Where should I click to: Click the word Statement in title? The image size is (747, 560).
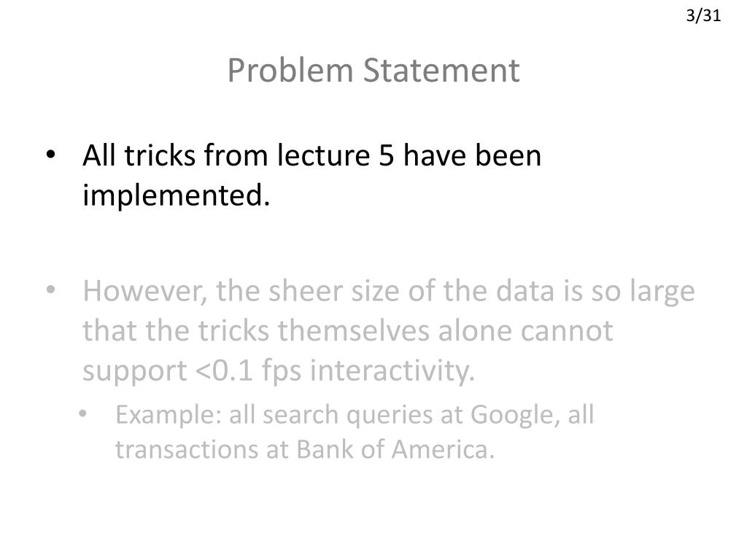click(x=441, y=71)
